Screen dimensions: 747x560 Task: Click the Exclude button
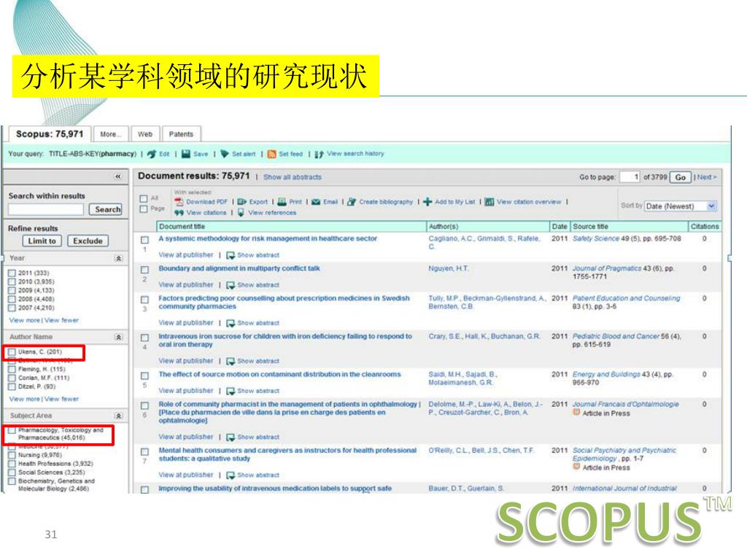[88, 241]
